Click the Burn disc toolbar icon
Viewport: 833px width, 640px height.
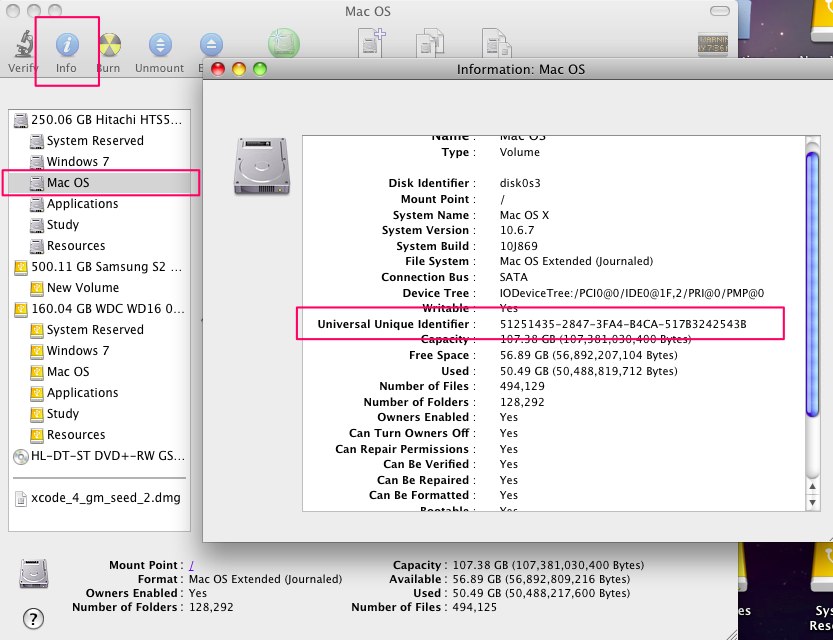click(x=109, y=45)
